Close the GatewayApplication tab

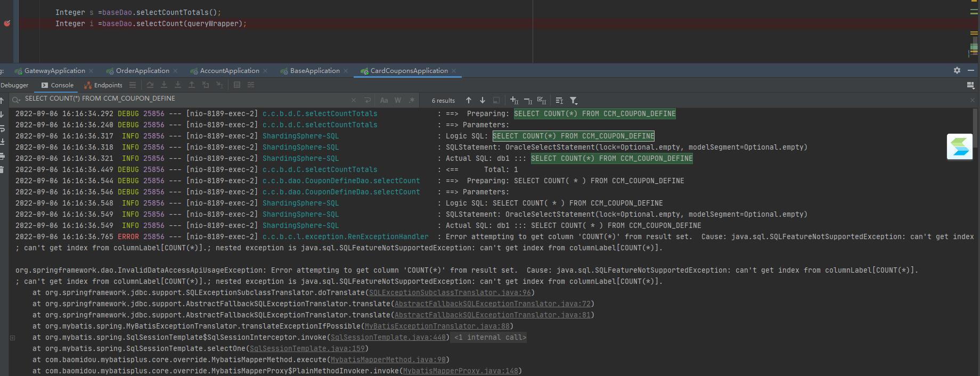pyautogui.click(x=91, y=71)
